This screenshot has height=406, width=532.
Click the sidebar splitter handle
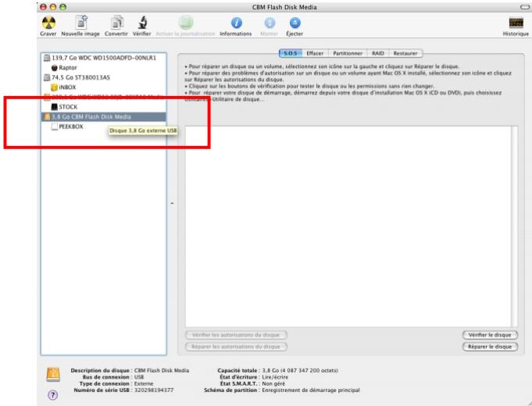172,203
